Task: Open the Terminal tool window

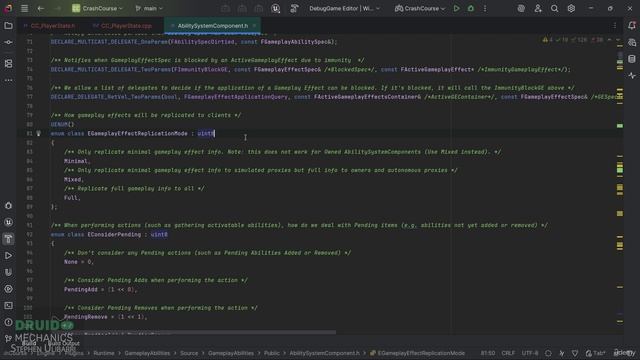Action: click(x=8, y=306)
